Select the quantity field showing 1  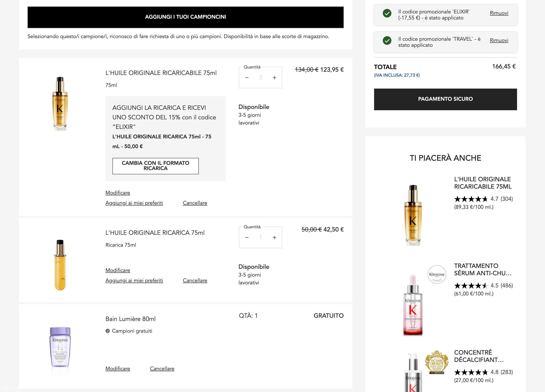click(261, 237)
